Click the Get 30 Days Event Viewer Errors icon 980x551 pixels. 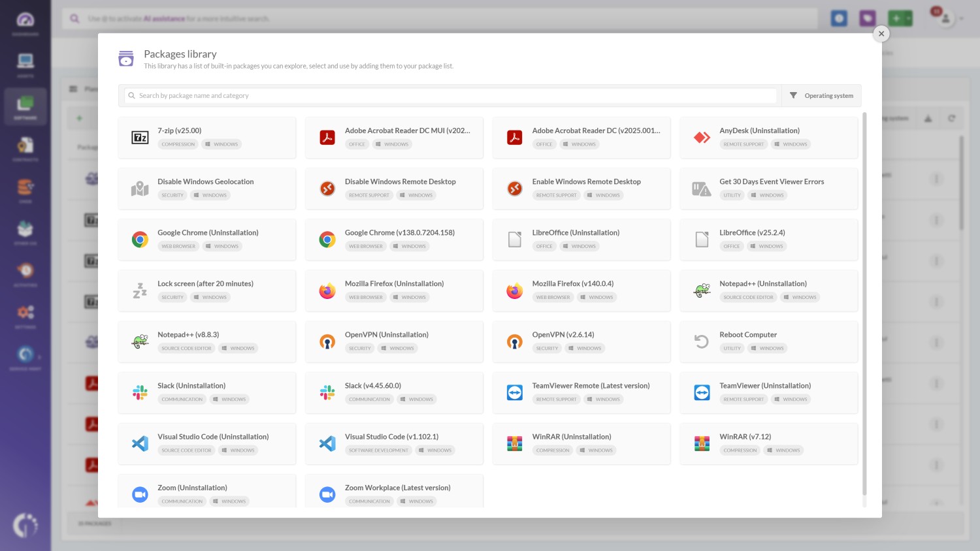[702, 189]
